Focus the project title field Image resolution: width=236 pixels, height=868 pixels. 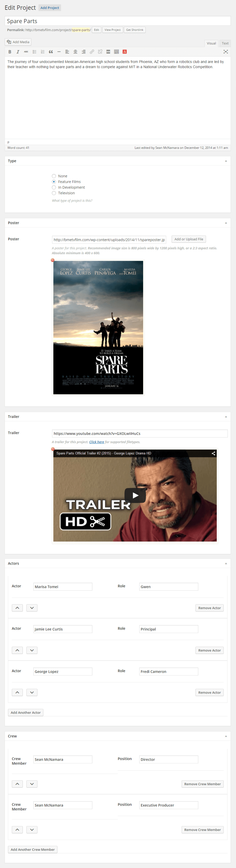point(118,21)
